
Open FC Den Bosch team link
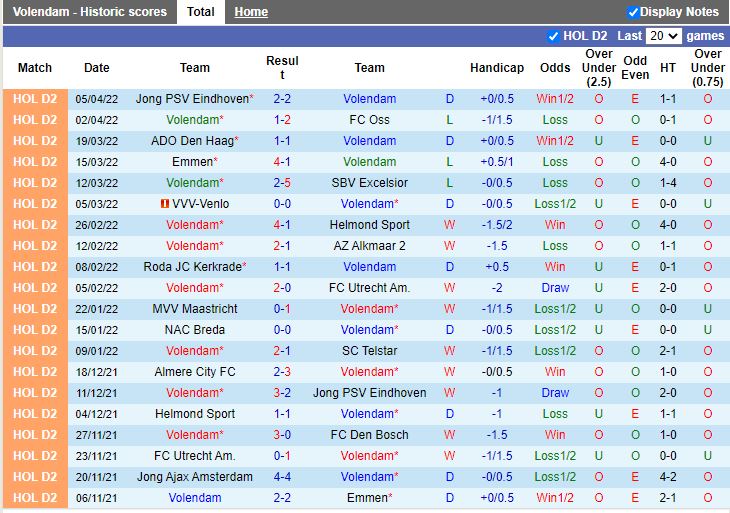[370, 434]
